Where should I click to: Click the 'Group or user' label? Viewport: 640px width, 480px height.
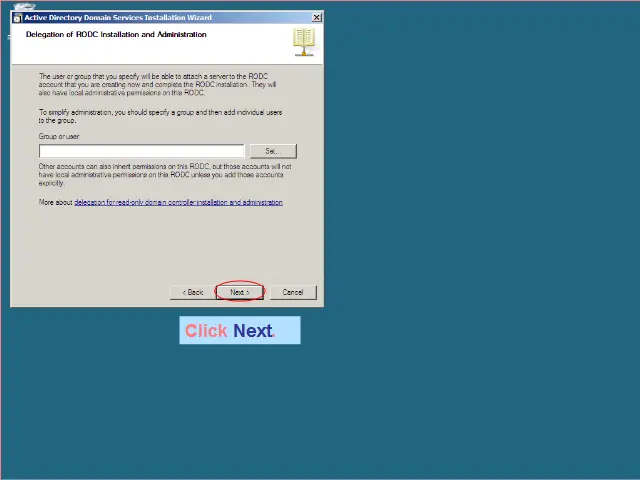[x=58, y=136]
